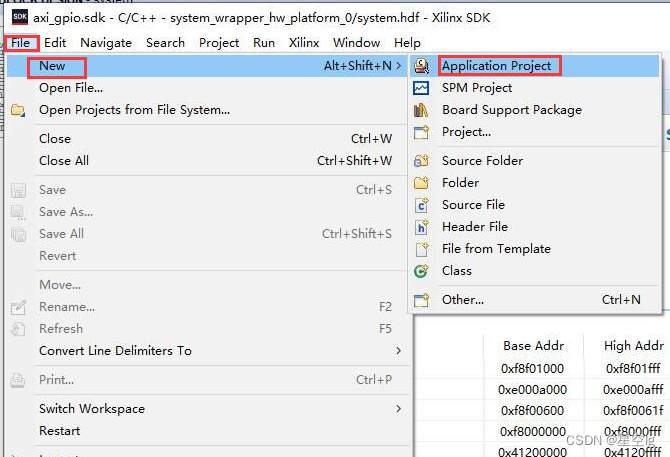Click the Refresh icon
This screenshot has height=457, width=670.
pos(18,329)
